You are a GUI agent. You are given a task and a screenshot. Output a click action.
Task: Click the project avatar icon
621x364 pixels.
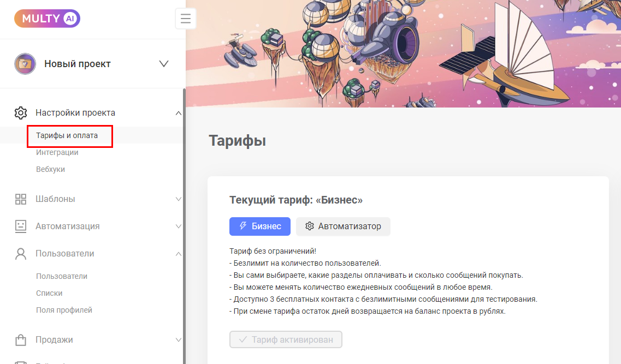pos(25,64)
